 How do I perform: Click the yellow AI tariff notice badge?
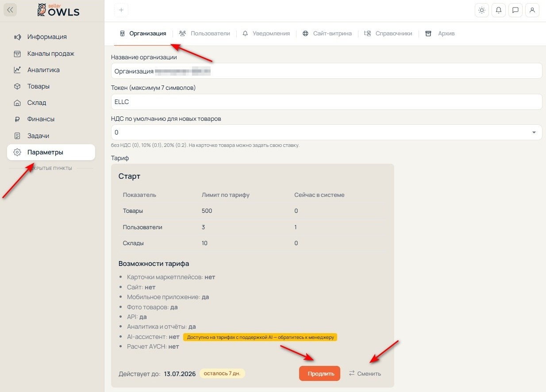[x=260, y=337]
